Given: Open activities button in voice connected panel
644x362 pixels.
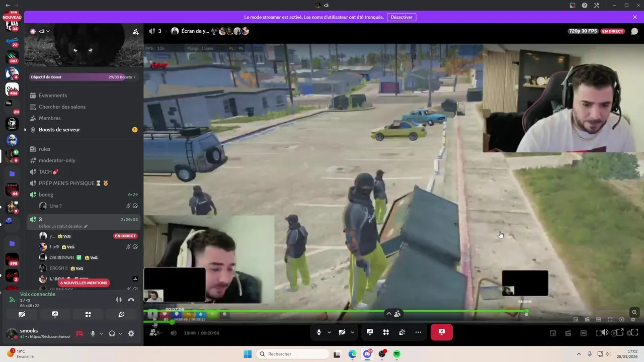Looking at the screenshot, I should pyautogui.click(x=88, y=314).
